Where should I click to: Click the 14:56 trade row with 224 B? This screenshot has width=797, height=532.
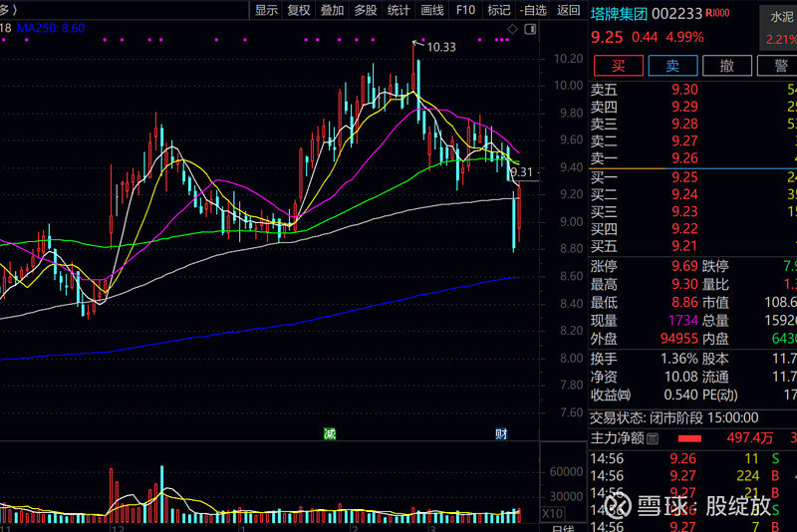click(x=693, y=476)
